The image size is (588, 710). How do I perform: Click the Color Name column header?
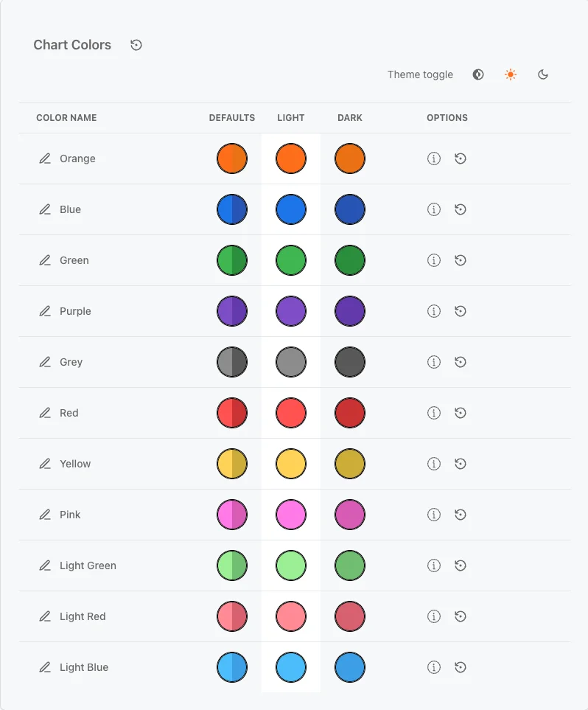(66, 118)
